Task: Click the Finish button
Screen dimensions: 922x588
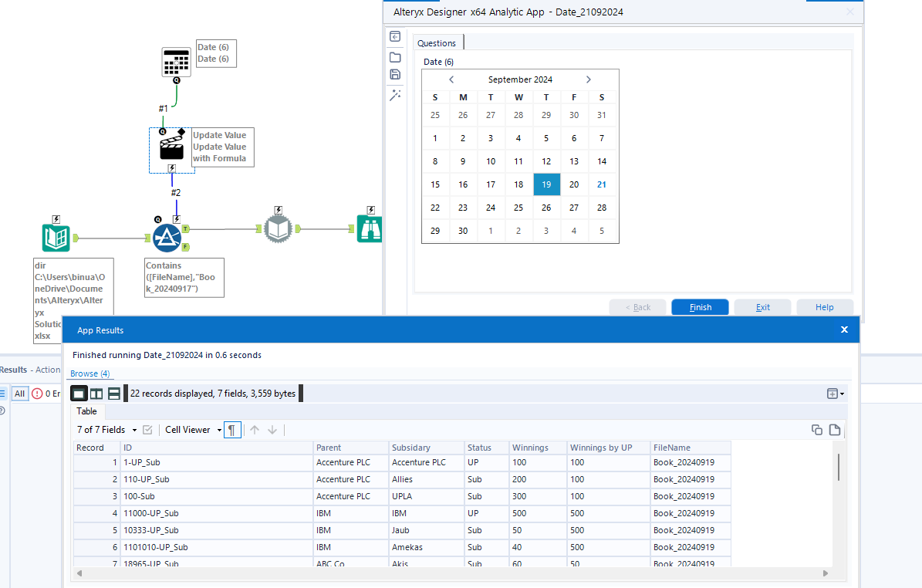Action: pyautogui.click(x=699, y=306)
